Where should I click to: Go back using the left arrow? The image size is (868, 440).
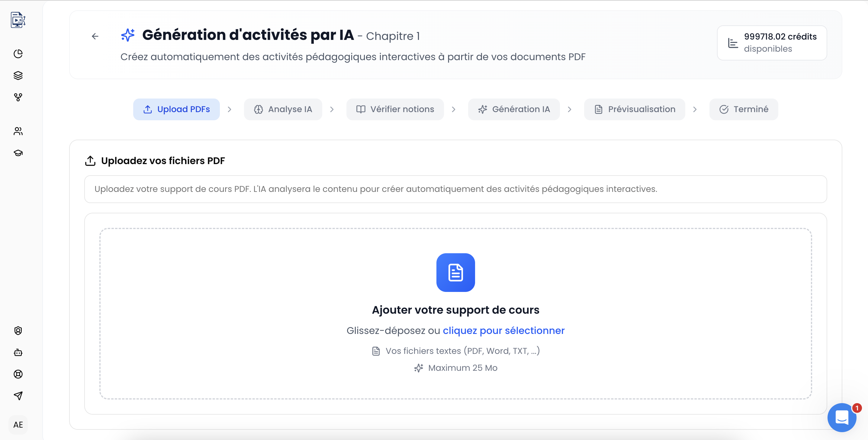(95, 36)
